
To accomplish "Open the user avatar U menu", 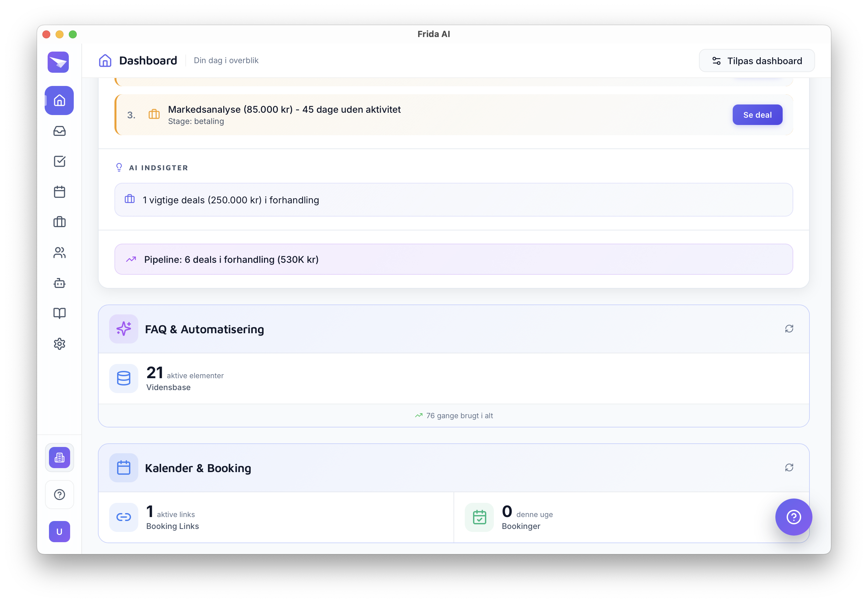I will [x=59, y=532].
